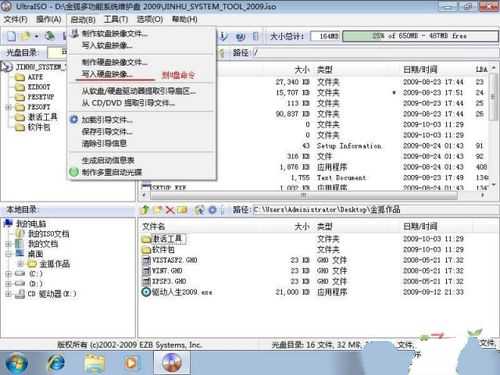Collapse the 桌面 tree node
Viewport: 500px width, 375px height.
pyautogui.click(x=9, y=254)
